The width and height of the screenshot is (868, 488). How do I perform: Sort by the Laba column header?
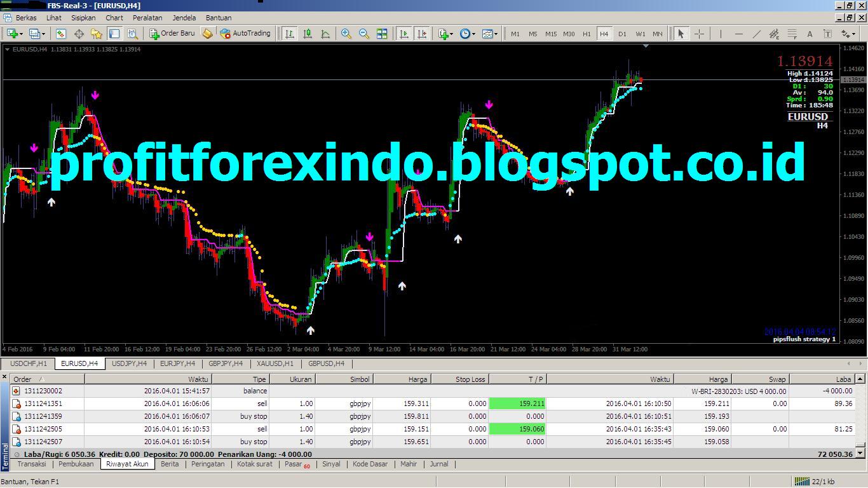pyautogui.click(x=823, y=379)
